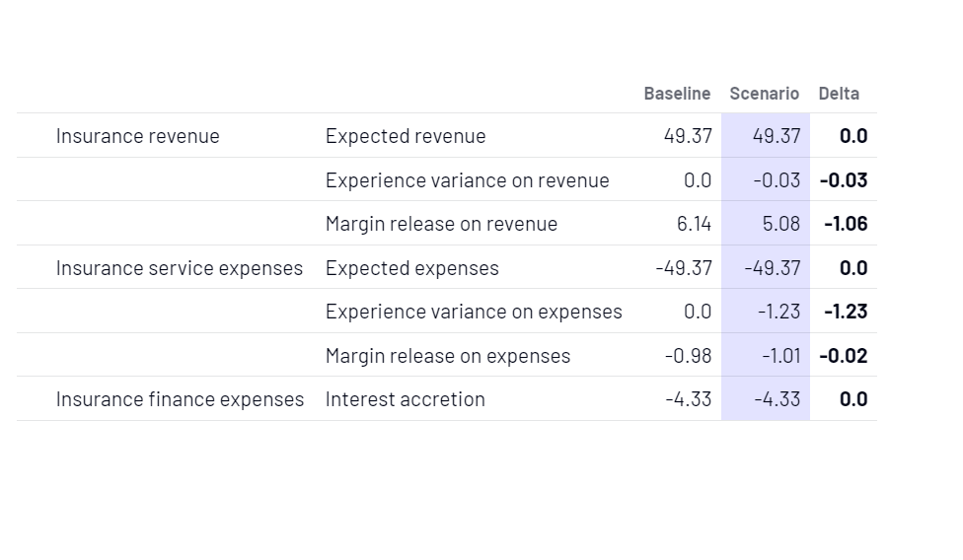Viewport: 963px width, 560px height.
Task: Select the Margin release on expenses label
Action: pyautogui.click(x=448, y=356)
